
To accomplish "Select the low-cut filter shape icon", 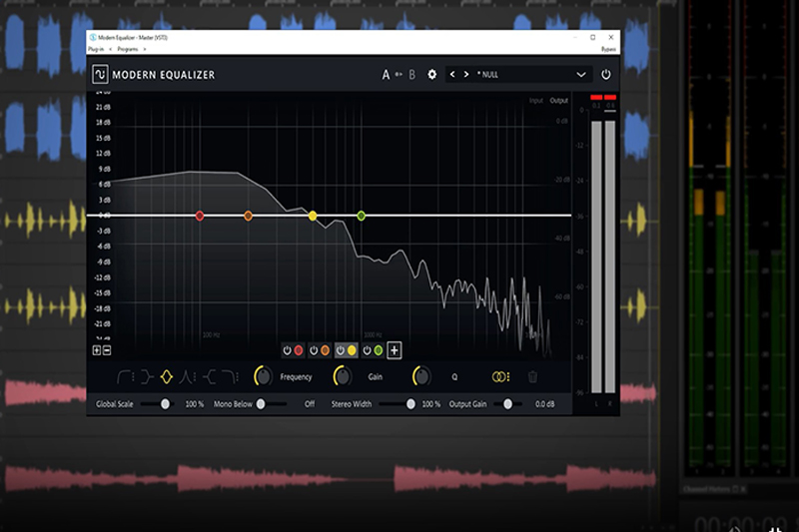I will pos(125,376).
